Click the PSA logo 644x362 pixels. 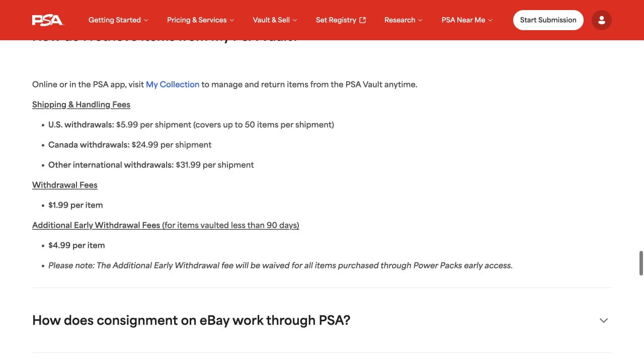click(47, 20)
